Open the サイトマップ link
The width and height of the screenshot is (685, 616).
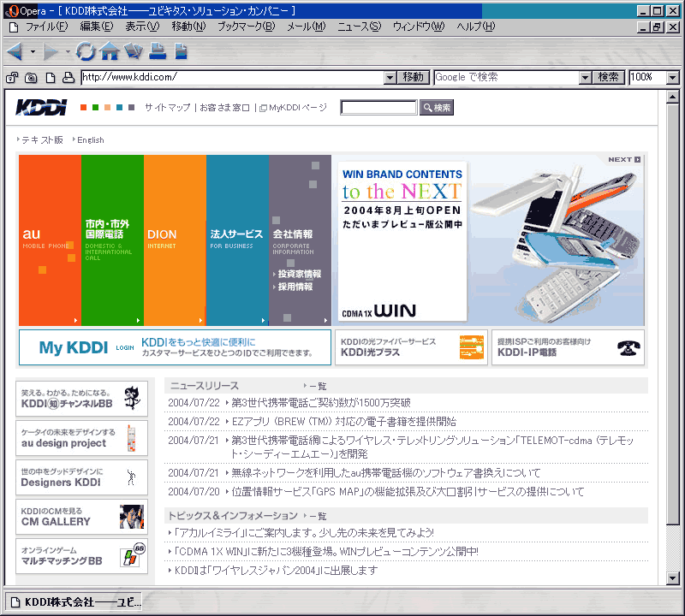click(x=168, y=108)
